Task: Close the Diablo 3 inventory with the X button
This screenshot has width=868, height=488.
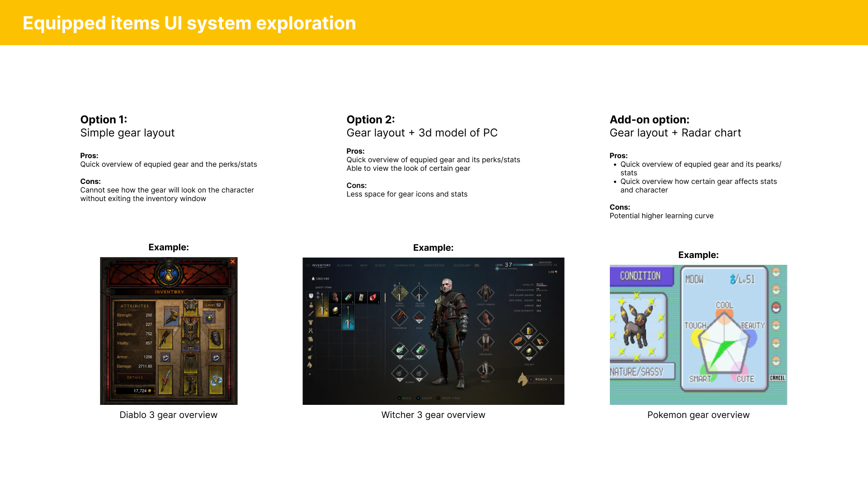Action: (x=232, y=262)
